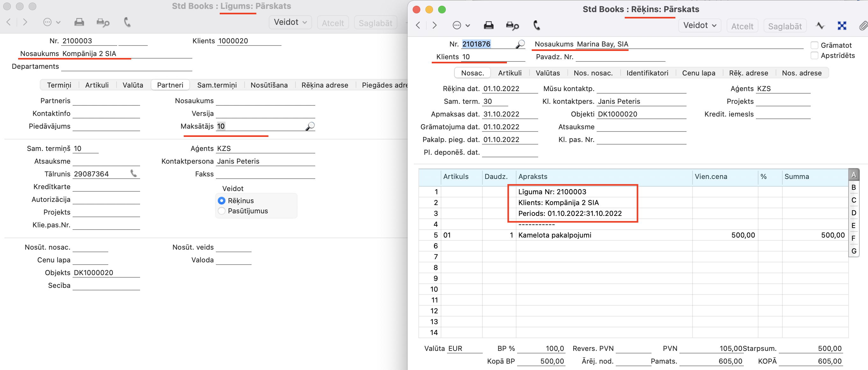Click the blue workflow icon in the Rēķins toolbar

point(842,25)
